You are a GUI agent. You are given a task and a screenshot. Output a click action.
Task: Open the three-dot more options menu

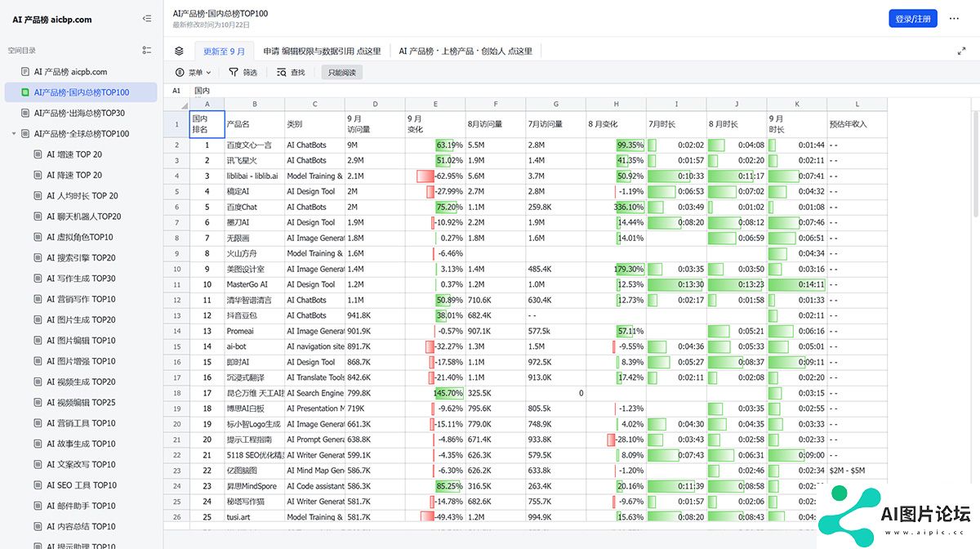tap(954, 18)
